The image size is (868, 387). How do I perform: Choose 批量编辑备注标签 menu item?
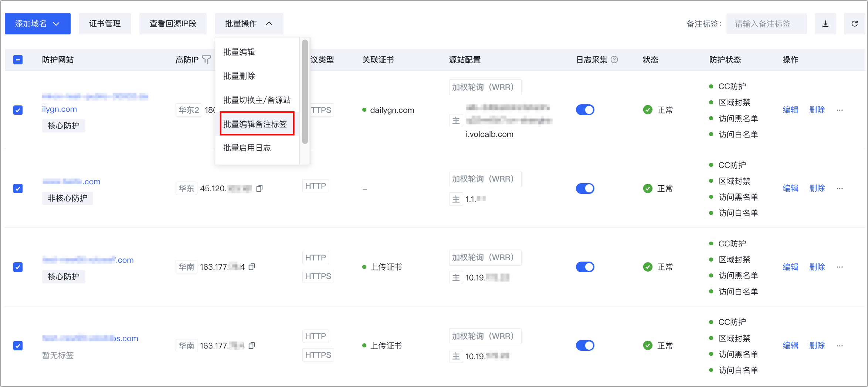click(x=257, y=124)
